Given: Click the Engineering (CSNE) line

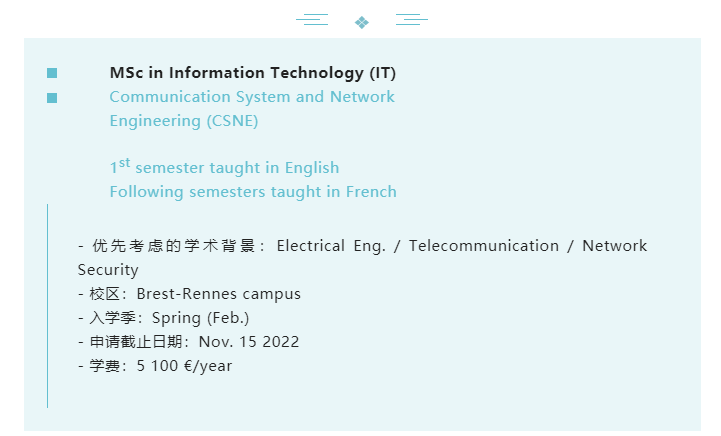Looking at the screenshot, I should point(184,121).
